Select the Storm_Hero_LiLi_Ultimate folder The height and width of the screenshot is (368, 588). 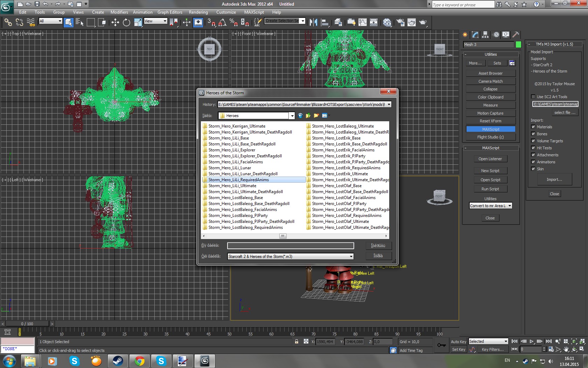[x=232, y=186]
